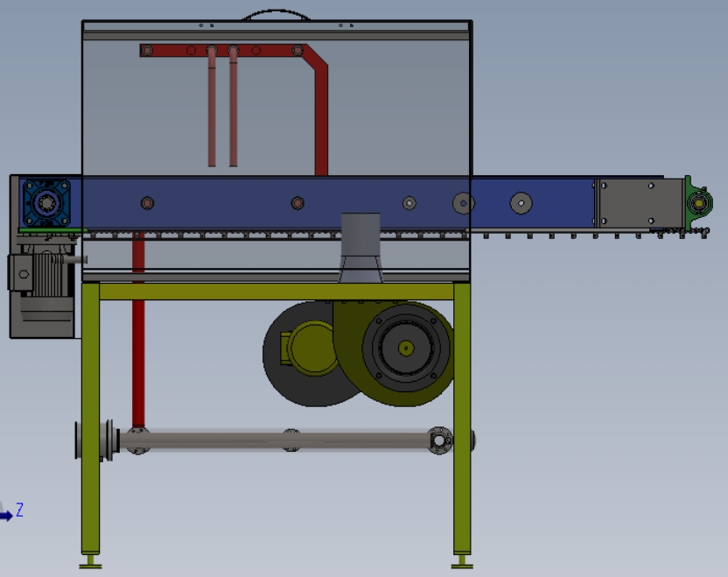The height and width of the screenshot is (577, 728).
Task: Click the curved handle atop the enclosure
Action: [276, 15]
